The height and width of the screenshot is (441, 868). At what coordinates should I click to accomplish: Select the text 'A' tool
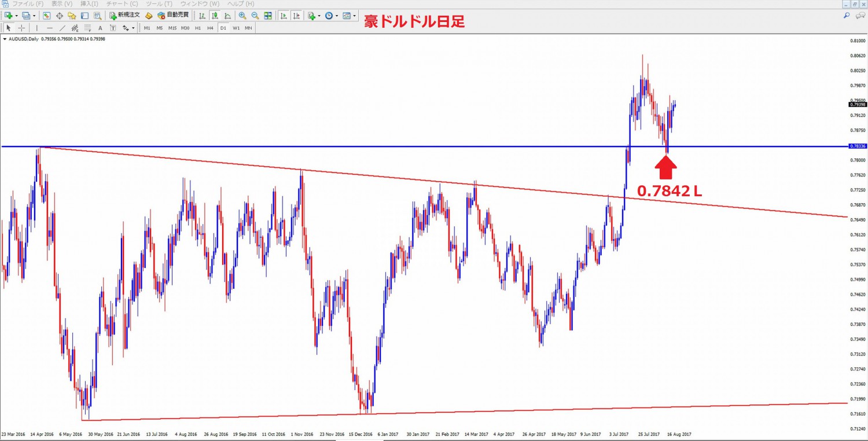click(100, 28)
